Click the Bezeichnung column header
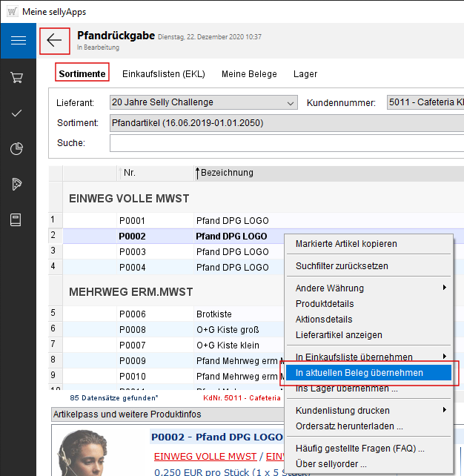 (227, 173)
